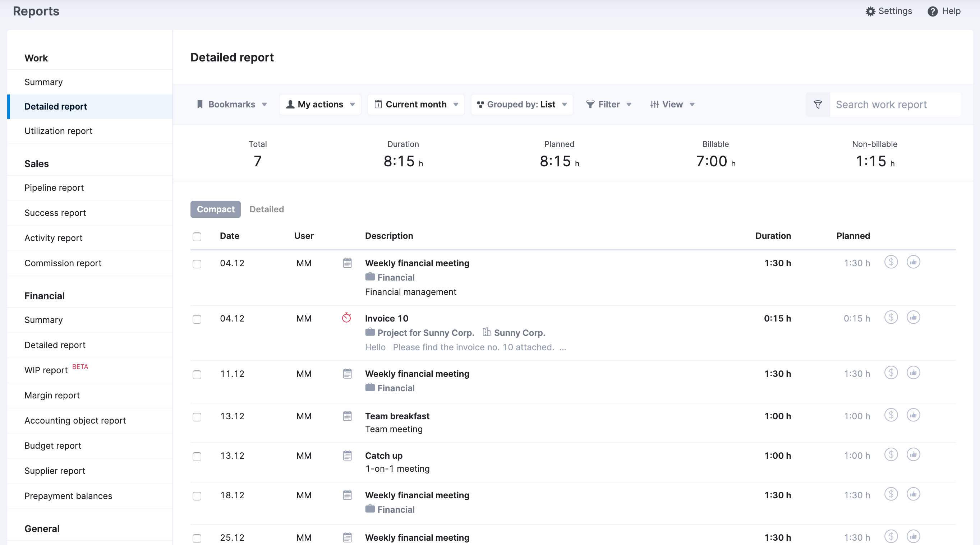Viewport: 980px width, 545px height.
Task: Sort by the Duration column header
Action: pyautogui.click(x=773, y=236)
